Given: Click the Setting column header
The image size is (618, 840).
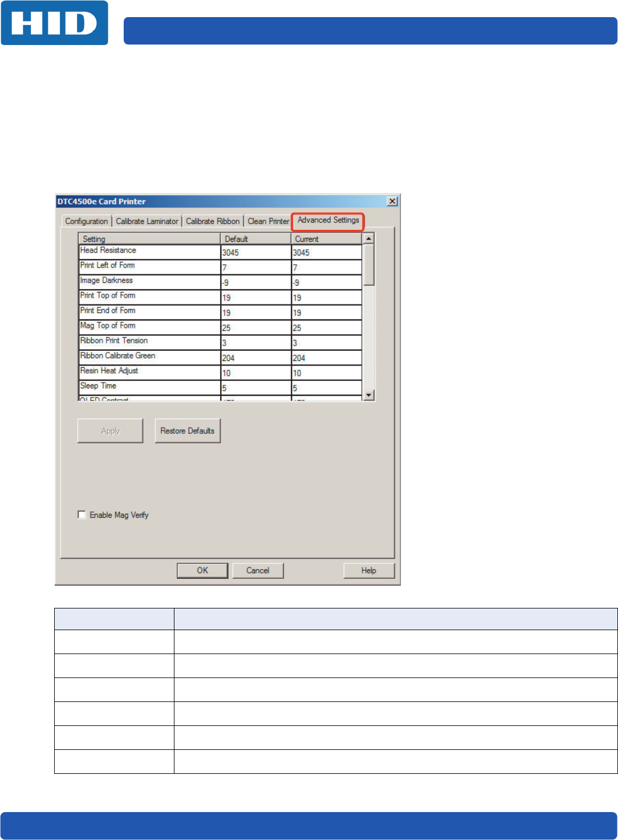Looking at the screenshot, I should 149,239.
